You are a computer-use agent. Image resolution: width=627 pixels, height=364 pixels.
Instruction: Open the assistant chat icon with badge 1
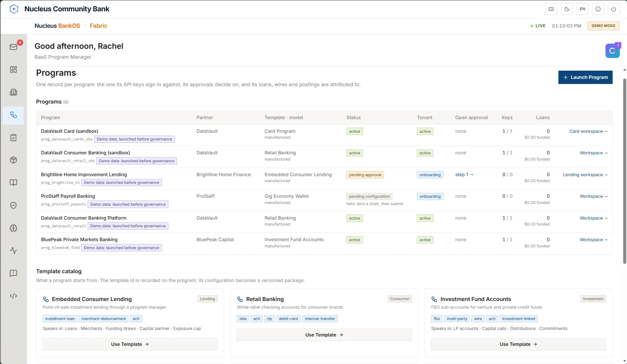pyautogui.click(x=613, y=51)
